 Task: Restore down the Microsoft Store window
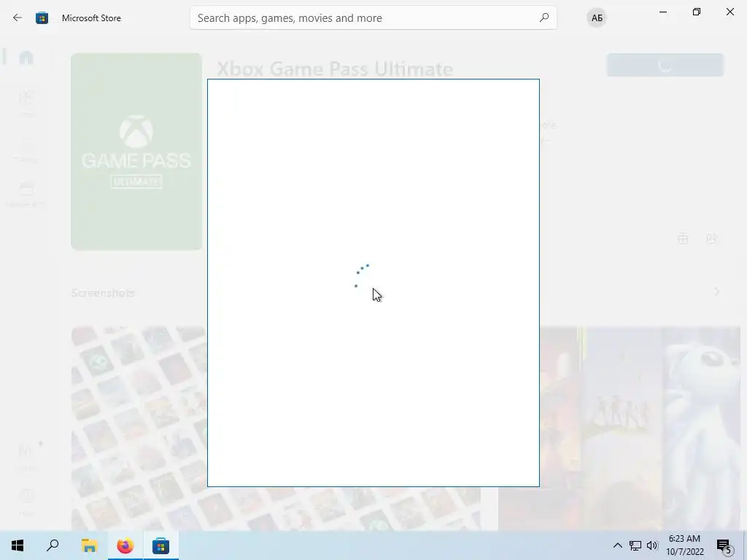click(697, 12)
